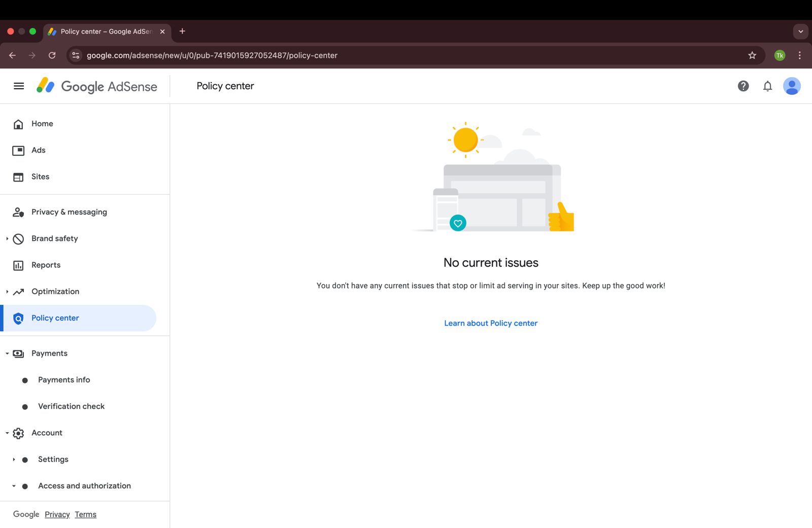812x528 pixels.
Task: Expand the Brand safety section arrow
Action: tap(7, 238)
